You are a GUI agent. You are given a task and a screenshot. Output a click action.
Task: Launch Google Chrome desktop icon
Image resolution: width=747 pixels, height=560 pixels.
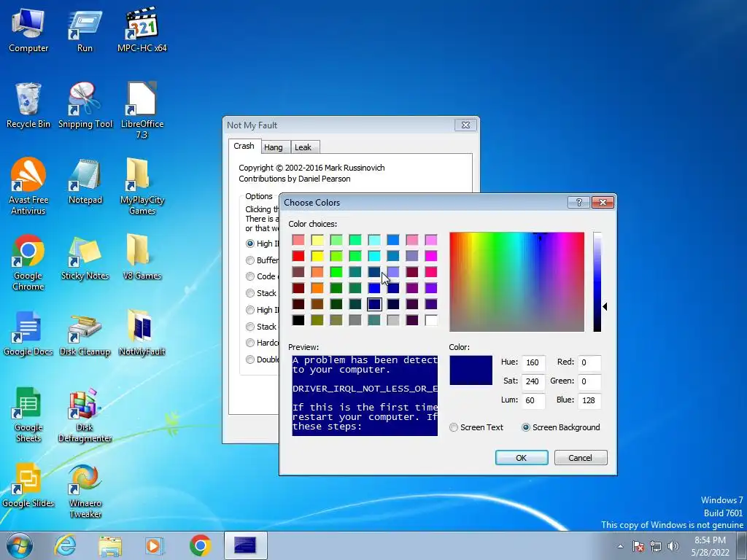[x=28, y=262]
